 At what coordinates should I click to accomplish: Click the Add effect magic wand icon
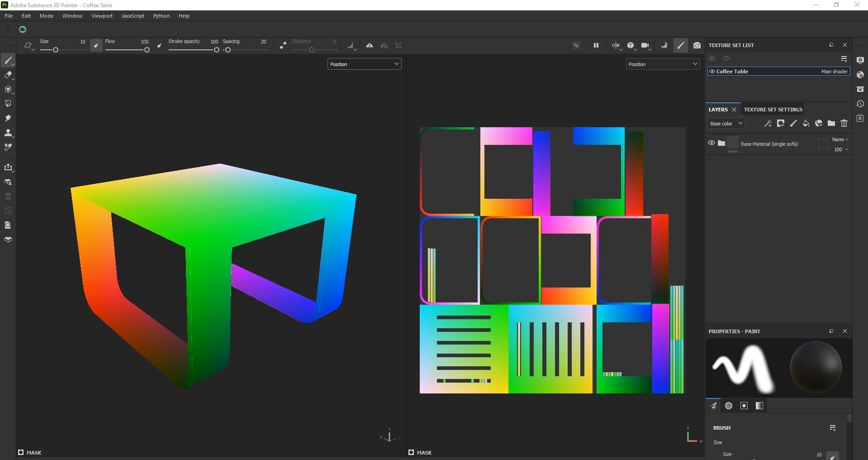point(768,123)
